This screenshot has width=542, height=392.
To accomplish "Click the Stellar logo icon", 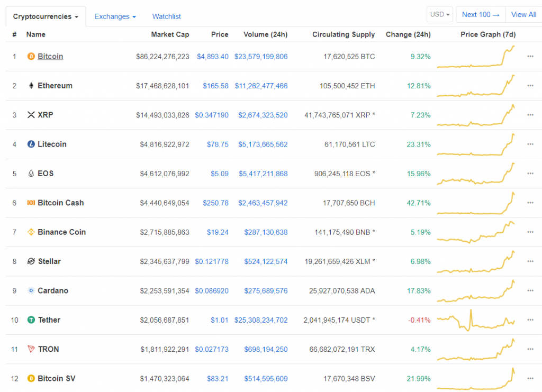I will click(30, 261).
